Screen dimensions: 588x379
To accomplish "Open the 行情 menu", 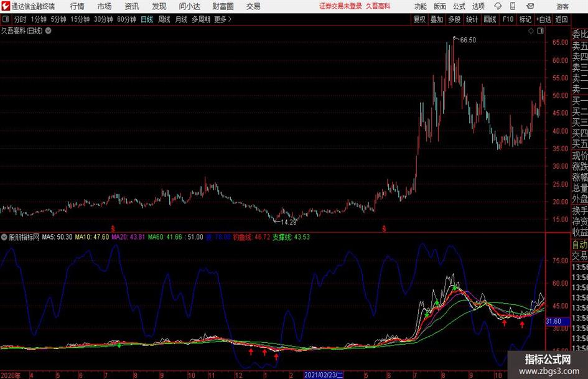I will 77,6.
